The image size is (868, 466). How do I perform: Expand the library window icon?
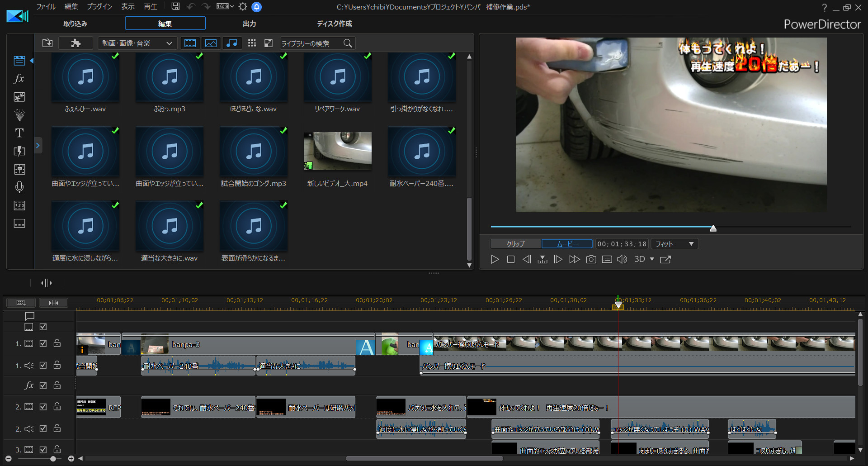click(x=269, y=43)
